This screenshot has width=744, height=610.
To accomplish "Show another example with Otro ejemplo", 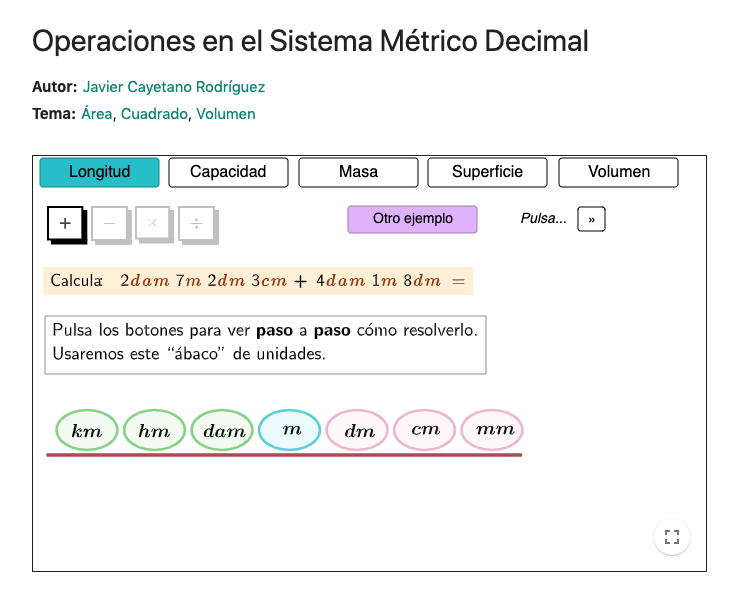I will point(412,219).
